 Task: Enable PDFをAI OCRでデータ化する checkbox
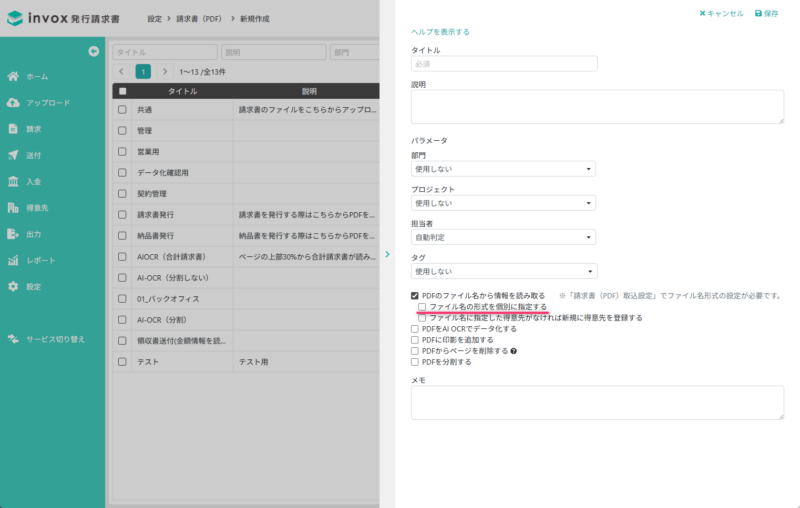(x=415, y=329)
